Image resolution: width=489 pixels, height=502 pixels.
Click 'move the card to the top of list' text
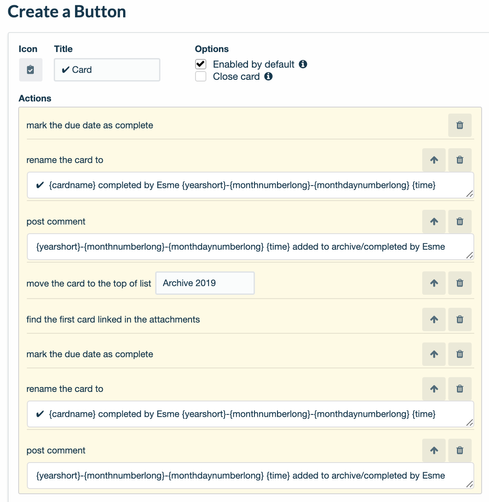[89, 283]
